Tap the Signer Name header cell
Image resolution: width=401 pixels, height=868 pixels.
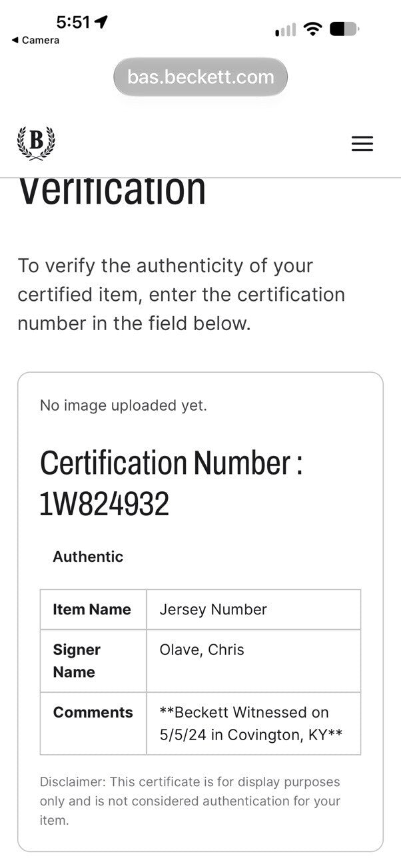tap(93, 661)
